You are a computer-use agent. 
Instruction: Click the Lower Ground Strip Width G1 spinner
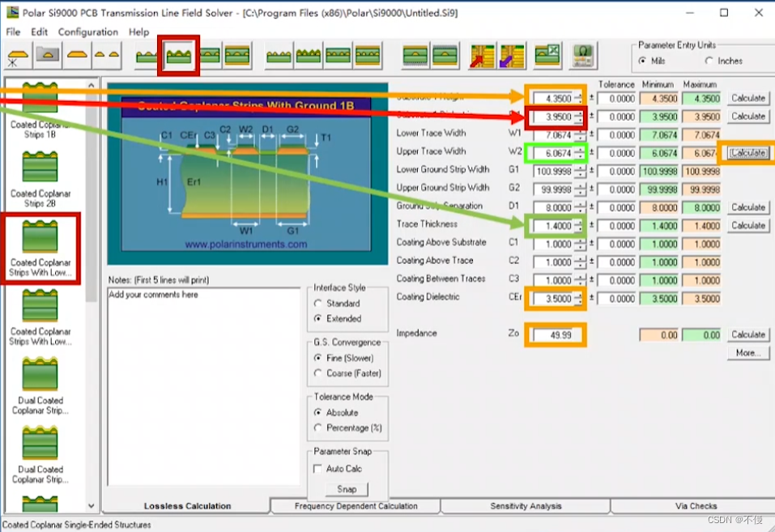[x=579, y=172]
